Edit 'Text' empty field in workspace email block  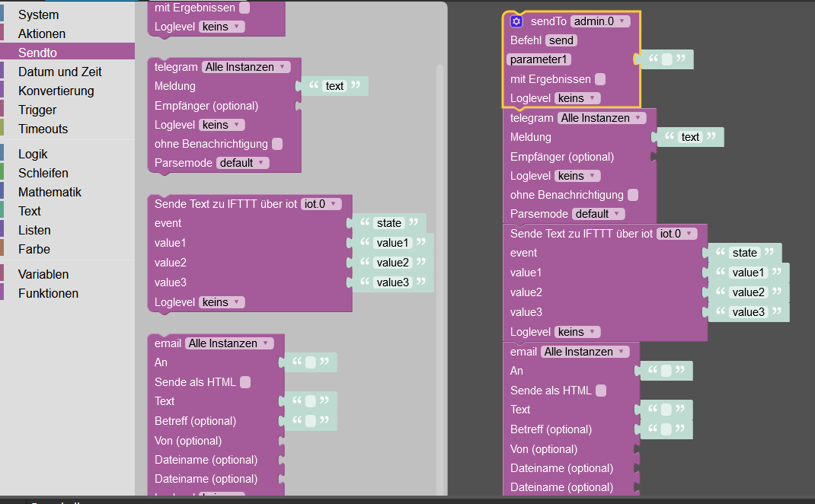[666, 410]
